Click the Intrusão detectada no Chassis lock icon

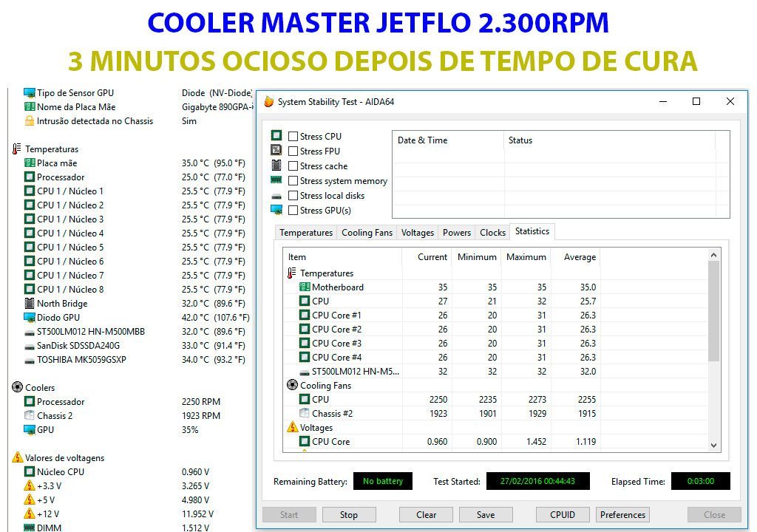[x=30, y=120]
